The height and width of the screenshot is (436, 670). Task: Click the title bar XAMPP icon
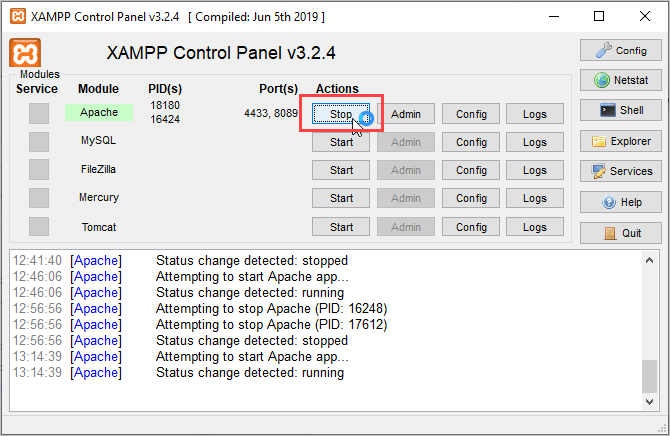pyautogui.click(x=18, y=17)
